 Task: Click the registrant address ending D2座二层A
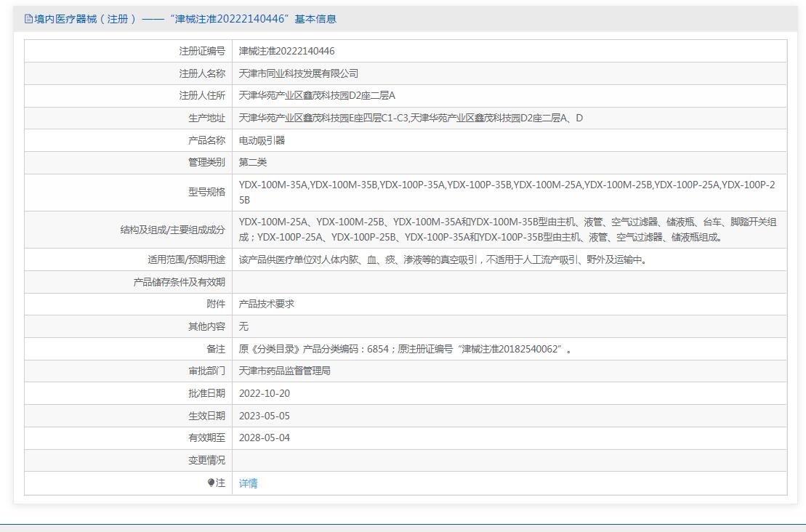coord(317,95)
